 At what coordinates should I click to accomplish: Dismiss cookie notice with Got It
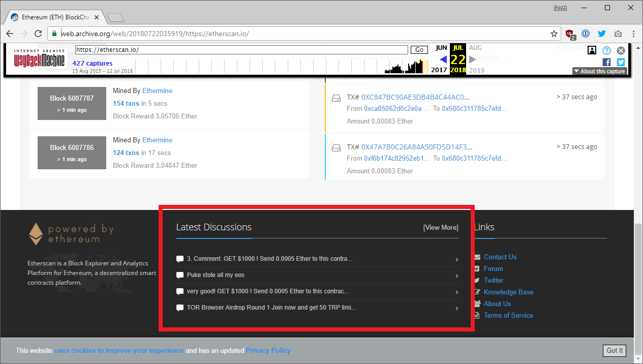pos(615,350)
